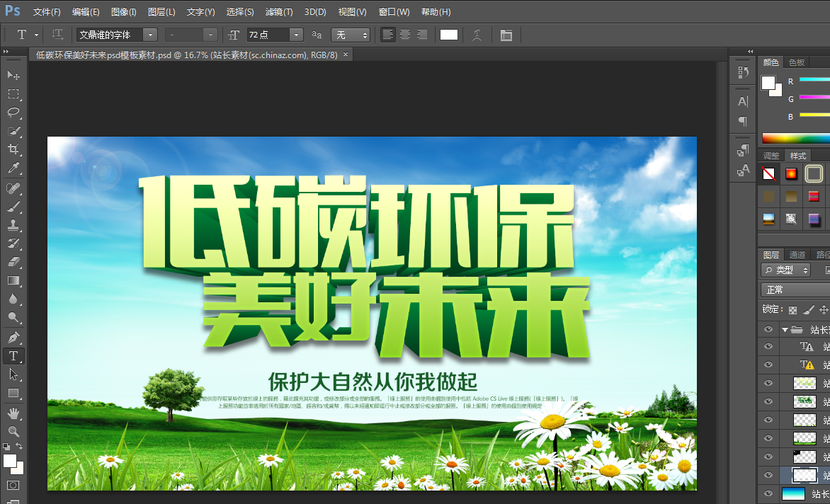
Task: Select the Dodge tool
Action: point(13,318)
